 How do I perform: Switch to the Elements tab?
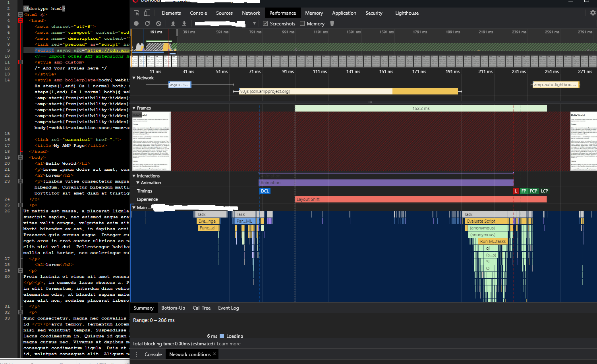pyautogui.click(x=171, y=13)
